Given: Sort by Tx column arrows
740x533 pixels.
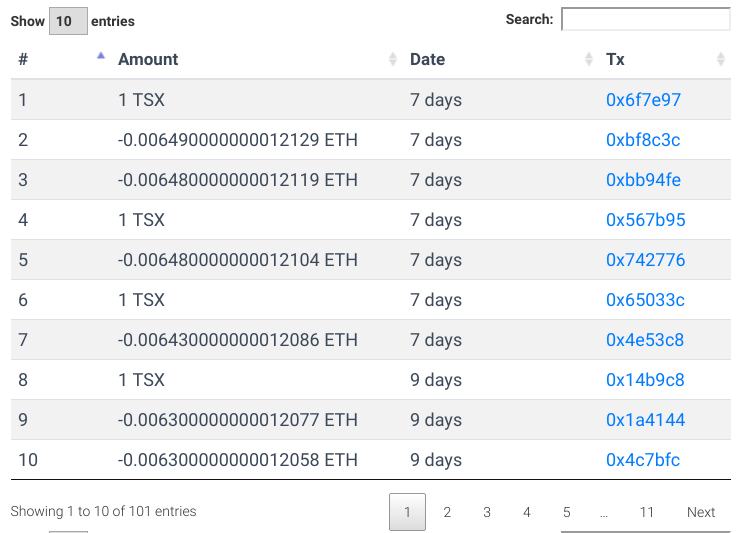Looking at the screenshot, I should 721,59.
